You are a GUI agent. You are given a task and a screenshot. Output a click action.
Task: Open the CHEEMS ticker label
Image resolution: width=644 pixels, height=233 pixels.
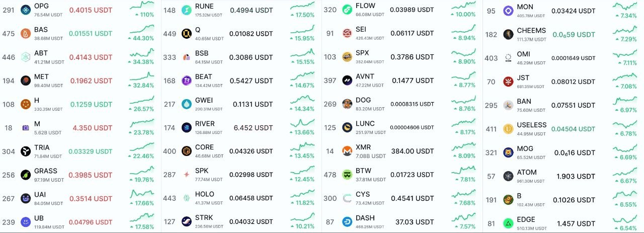pyautogui.click(x=531, y=30)
